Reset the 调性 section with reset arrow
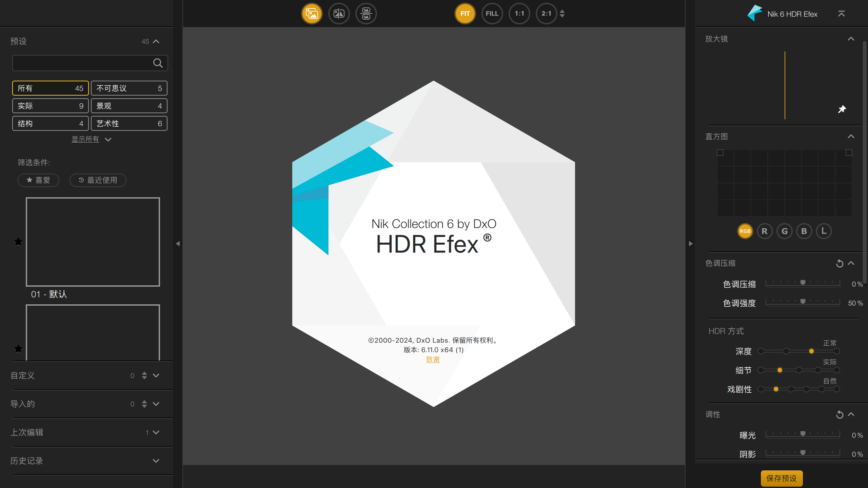The width and height of the screenshot is (868, 488). point(840,414)
